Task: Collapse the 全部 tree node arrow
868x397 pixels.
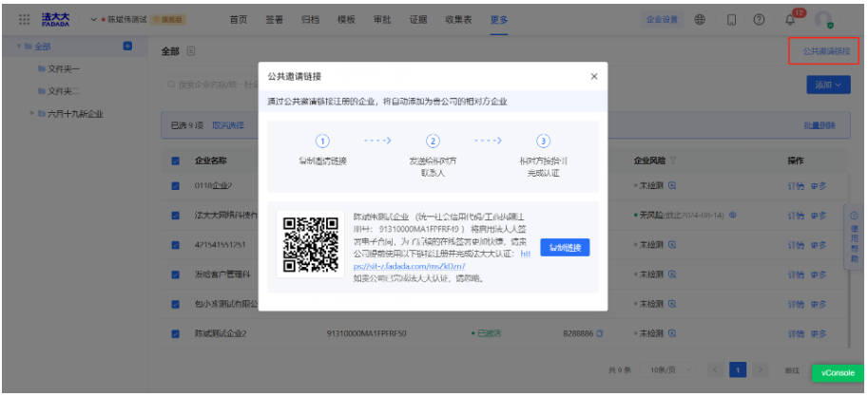Action: [x=19, y=47]
